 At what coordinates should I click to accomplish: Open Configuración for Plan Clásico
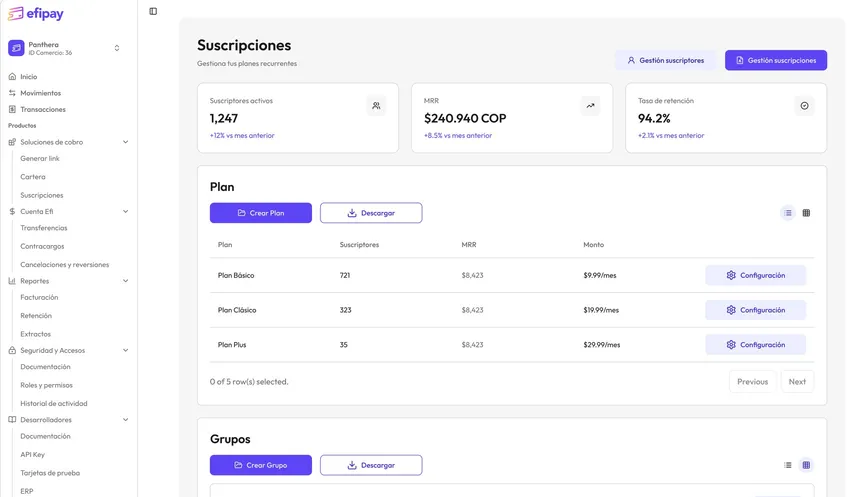click(x=755, y=310)
